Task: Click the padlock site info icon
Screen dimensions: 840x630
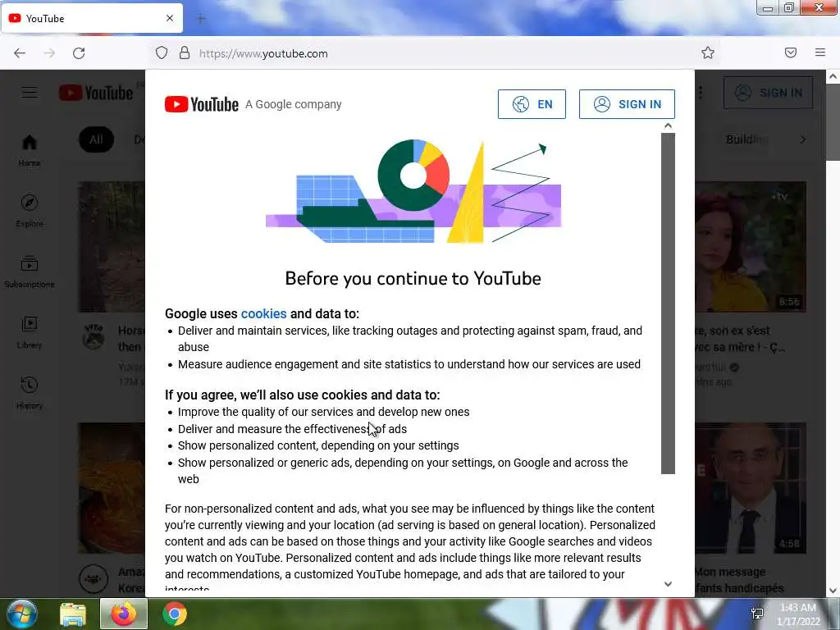Action: (185, 52)
